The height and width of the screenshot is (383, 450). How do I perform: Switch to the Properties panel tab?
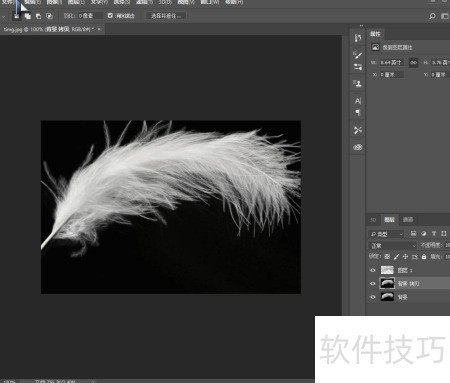tap(375, 34)
